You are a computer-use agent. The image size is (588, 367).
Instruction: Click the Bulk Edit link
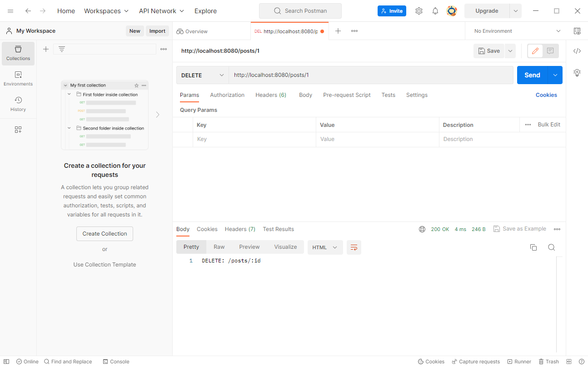[549, 125]
